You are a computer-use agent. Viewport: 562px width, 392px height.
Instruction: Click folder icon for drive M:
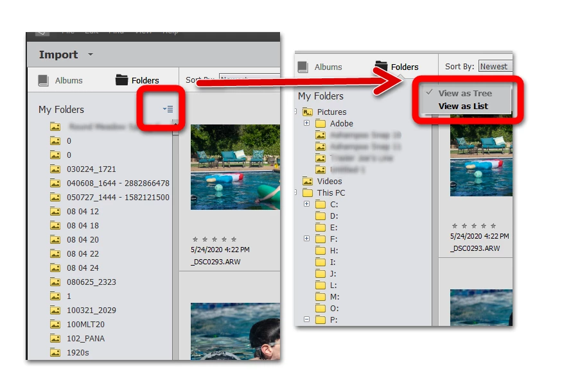(321, 297)
